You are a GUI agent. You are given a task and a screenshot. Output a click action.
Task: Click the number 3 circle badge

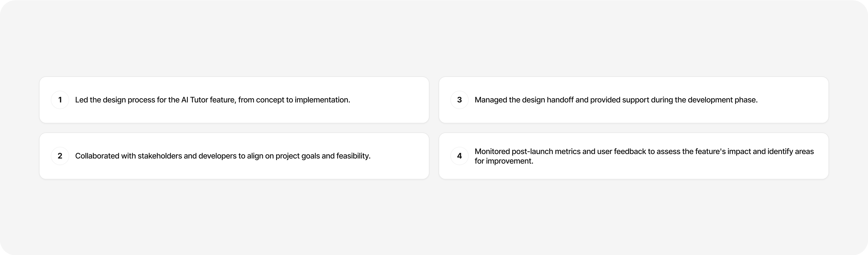[460, 100]
